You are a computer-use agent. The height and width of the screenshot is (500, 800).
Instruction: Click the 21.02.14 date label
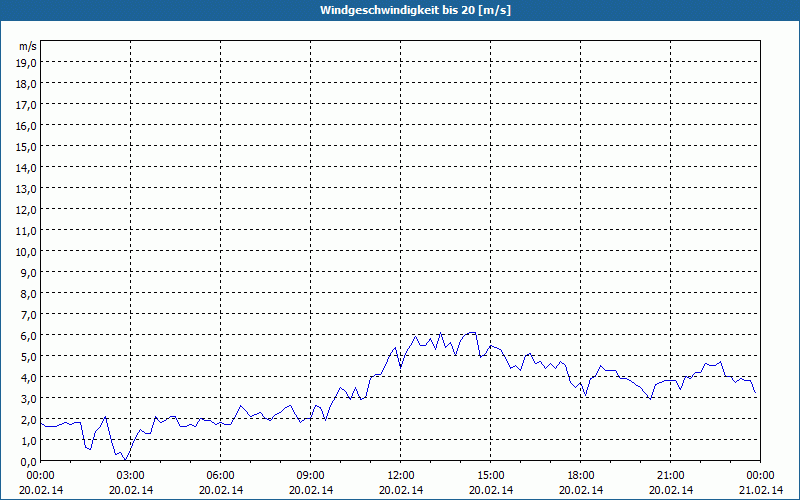761,490
